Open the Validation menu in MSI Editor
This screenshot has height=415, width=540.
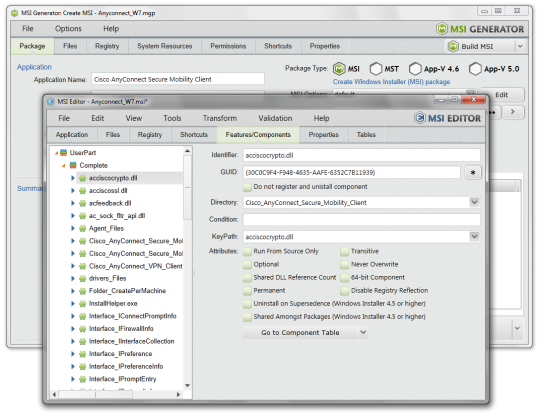(x=275, y=118)
